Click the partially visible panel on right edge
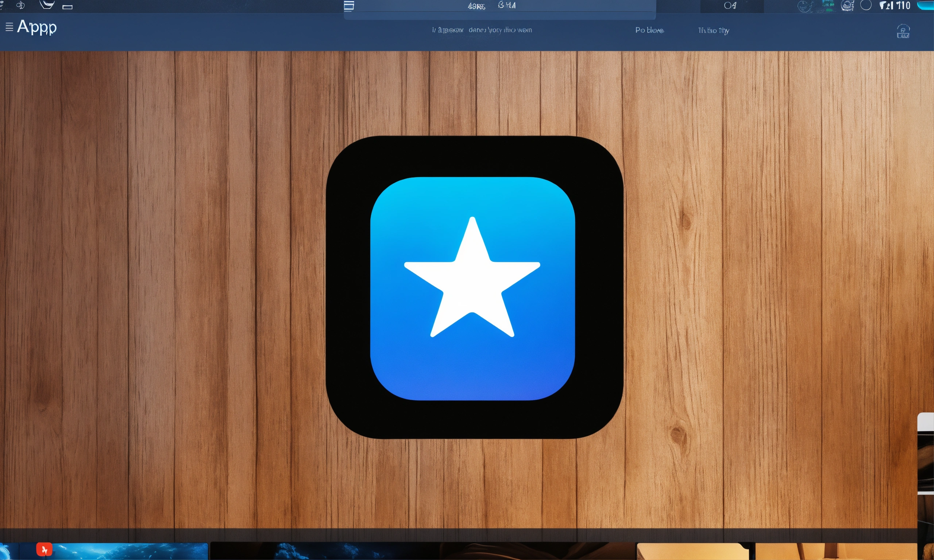The height and width of the screenshot is (560, 934). click(926, 453)
